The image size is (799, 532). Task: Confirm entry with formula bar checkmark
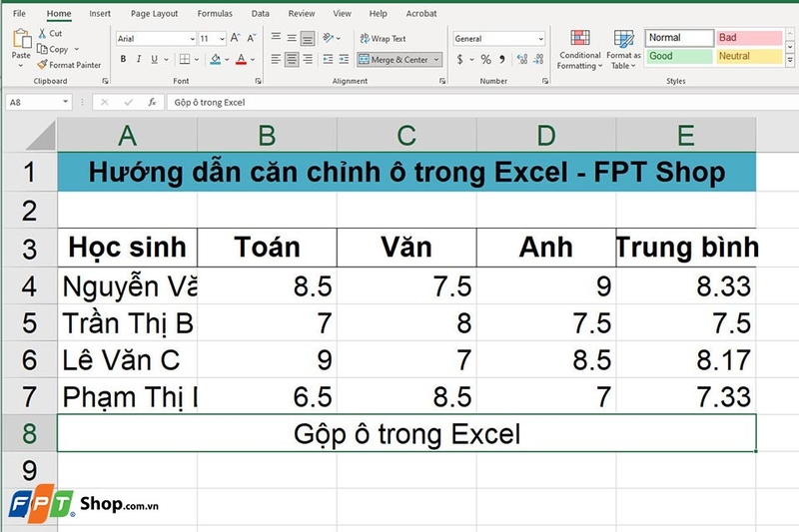129,103
